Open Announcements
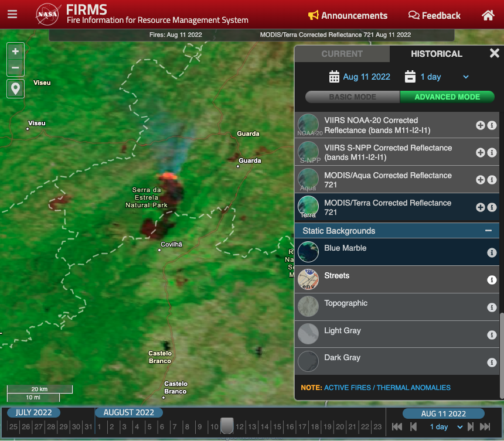Viewport: 504px width, 441px height. point(348,15)
